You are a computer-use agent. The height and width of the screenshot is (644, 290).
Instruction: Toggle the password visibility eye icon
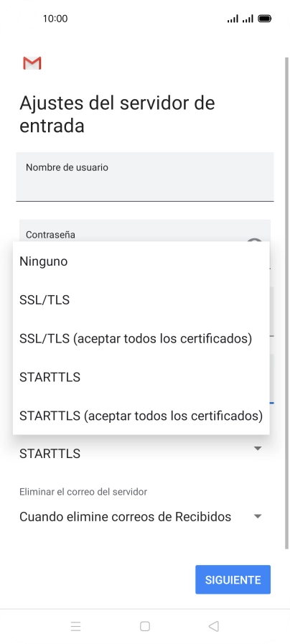coord(255,240)
